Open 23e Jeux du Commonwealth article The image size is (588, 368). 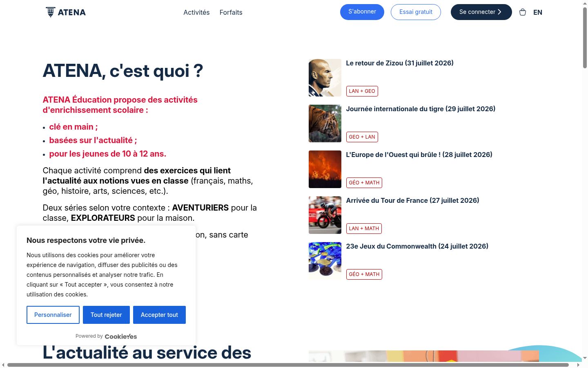[x=417, y=246]
